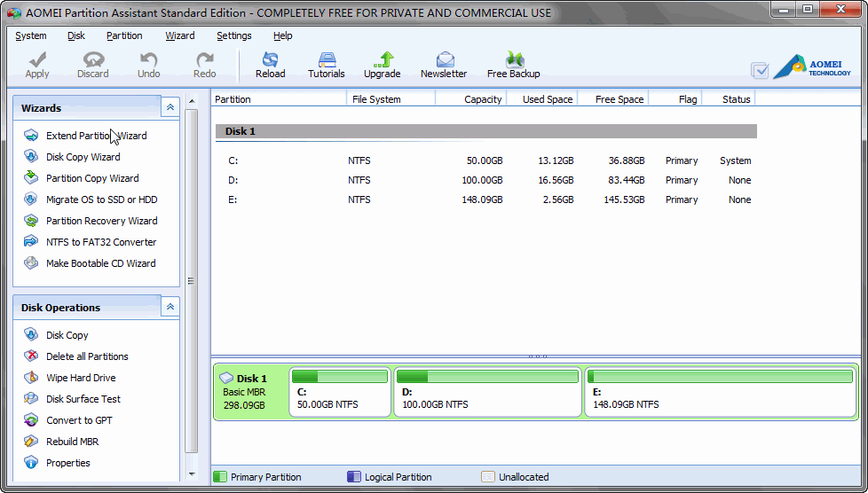Click the Rebuild MBR icon

(31, 442)
